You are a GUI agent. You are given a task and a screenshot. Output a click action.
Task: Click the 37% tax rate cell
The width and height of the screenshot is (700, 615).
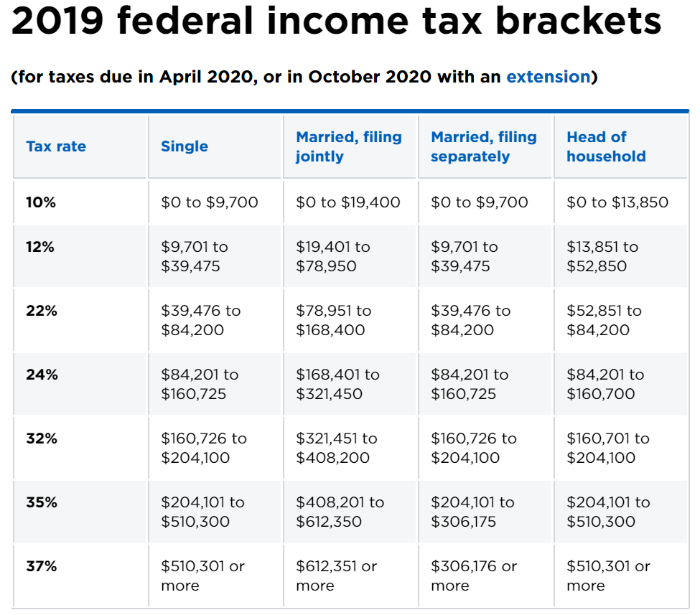(x=42, y=566)
